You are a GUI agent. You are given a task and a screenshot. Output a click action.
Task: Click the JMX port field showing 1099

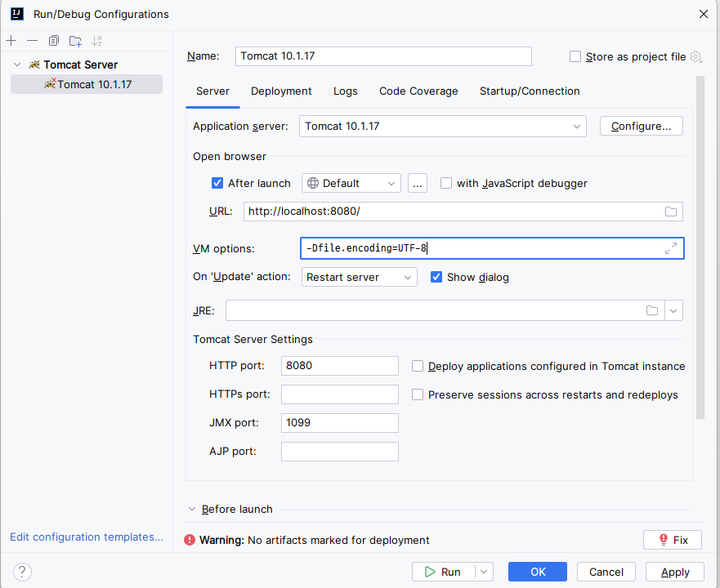point(340,423)
